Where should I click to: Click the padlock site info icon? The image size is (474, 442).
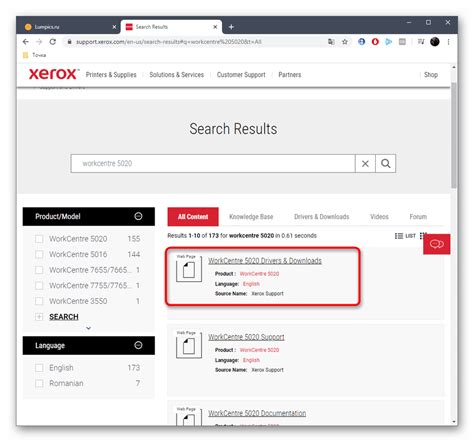[x=69, y=42]
